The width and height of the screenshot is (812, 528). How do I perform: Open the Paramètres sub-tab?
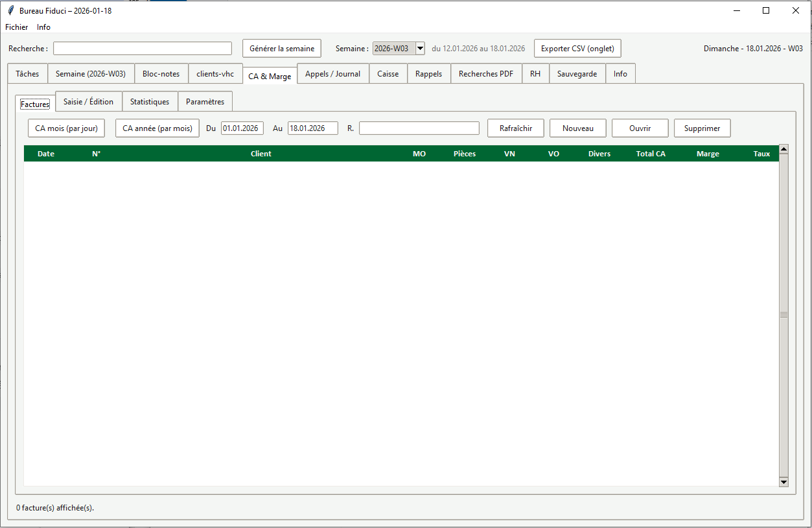click(205, 101)
